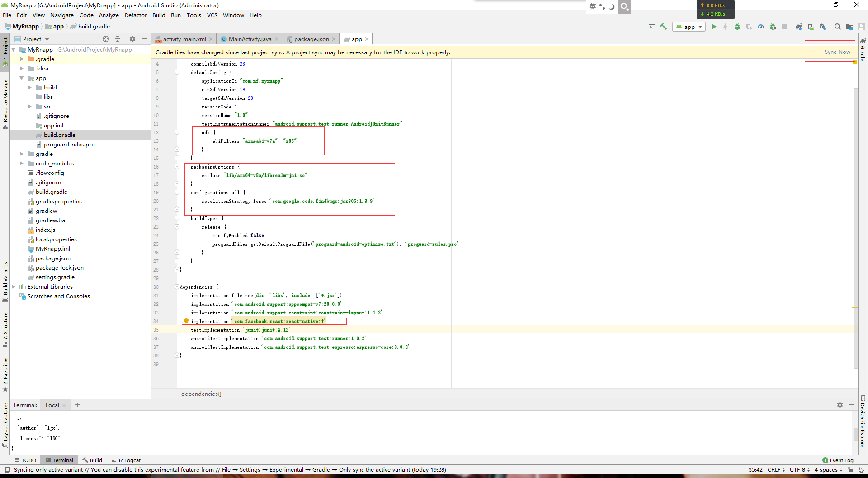Click Sync Project with Gradle Files icon
The width and height of the screenshot is (868, 478).
point(799,27)
